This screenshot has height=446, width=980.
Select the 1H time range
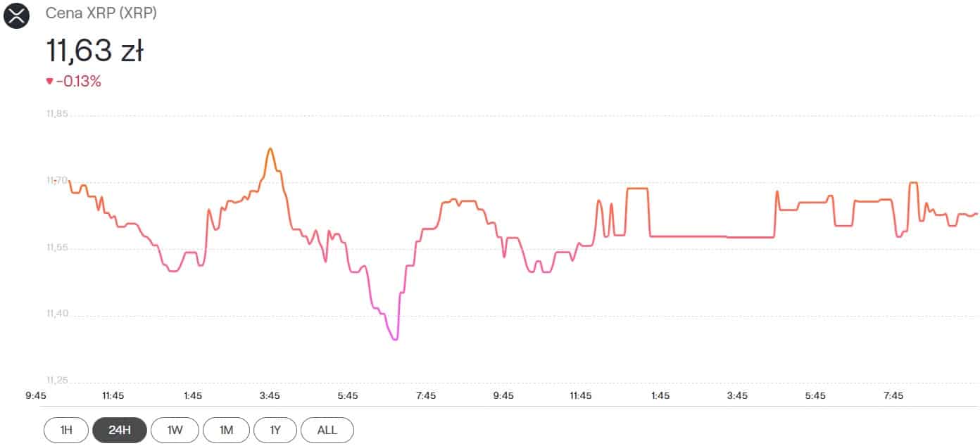66,430
